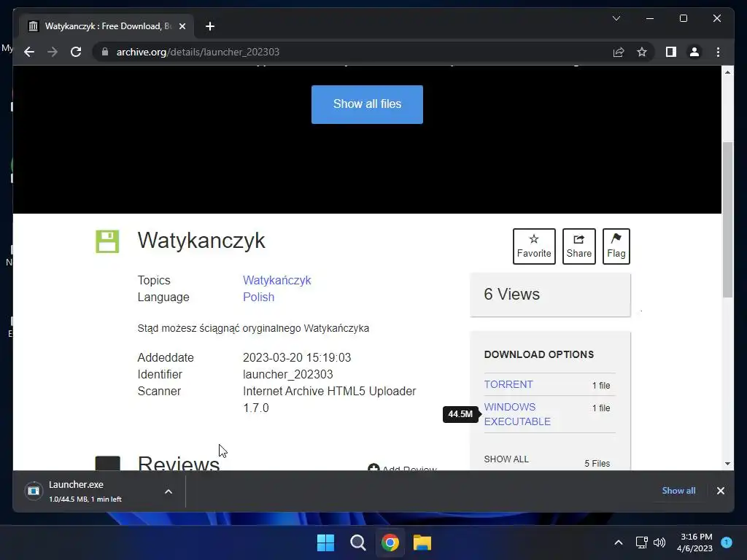Select the Addeddate value 2023-03-20 15:19:03
This screenshot has height=560, width=747.
[x=297, y=357]
